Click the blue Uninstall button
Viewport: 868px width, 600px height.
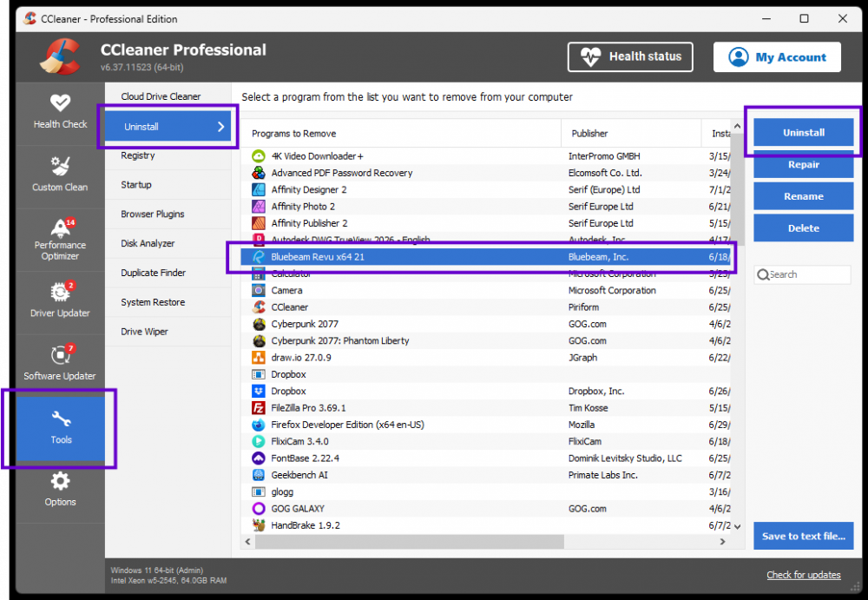coord(803,132)
